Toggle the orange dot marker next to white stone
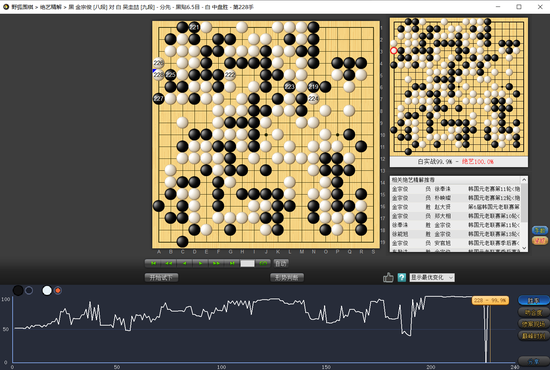The height and width of the screenshot is (370, 550). click(x=58, y=290)
